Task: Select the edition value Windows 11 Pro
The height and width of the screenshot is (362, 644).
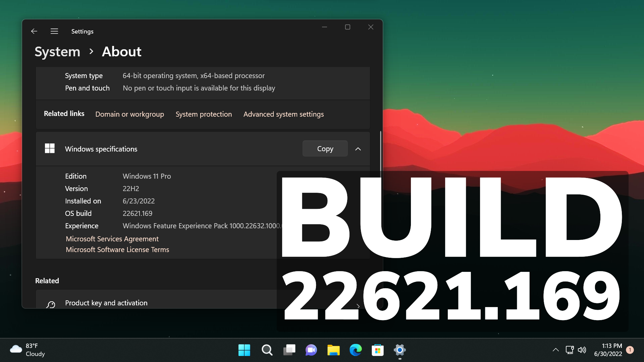Action: (147, 176)
